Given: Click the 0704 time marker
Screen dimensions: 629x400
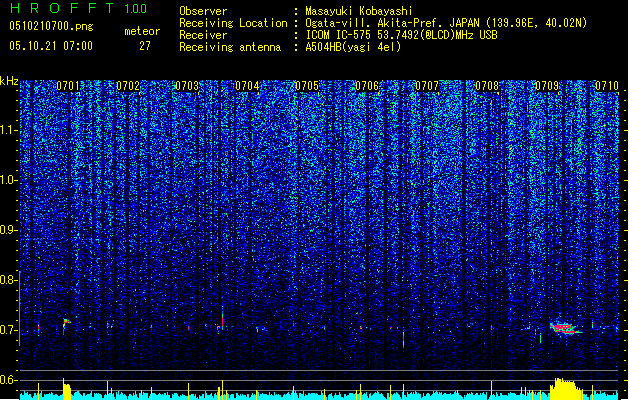Looking at the screenshot, I should (x=247, y=86).
